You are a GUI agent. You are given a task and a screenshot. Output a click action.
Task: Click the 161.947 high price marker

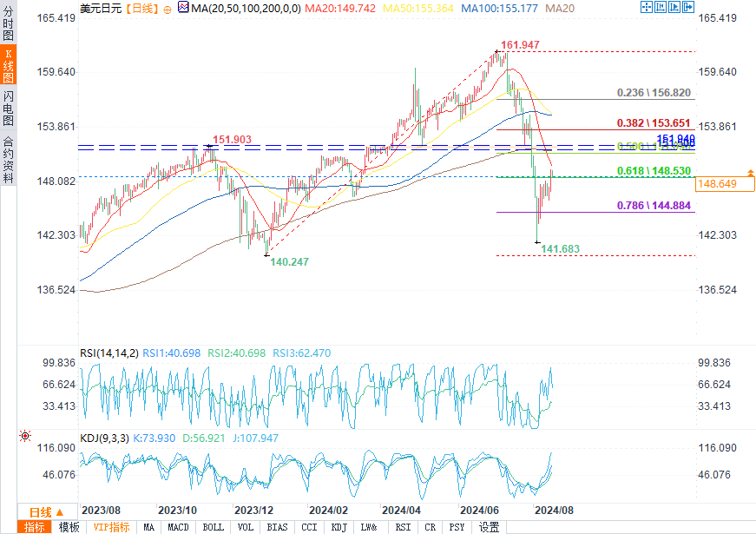[x=520, y=45]
